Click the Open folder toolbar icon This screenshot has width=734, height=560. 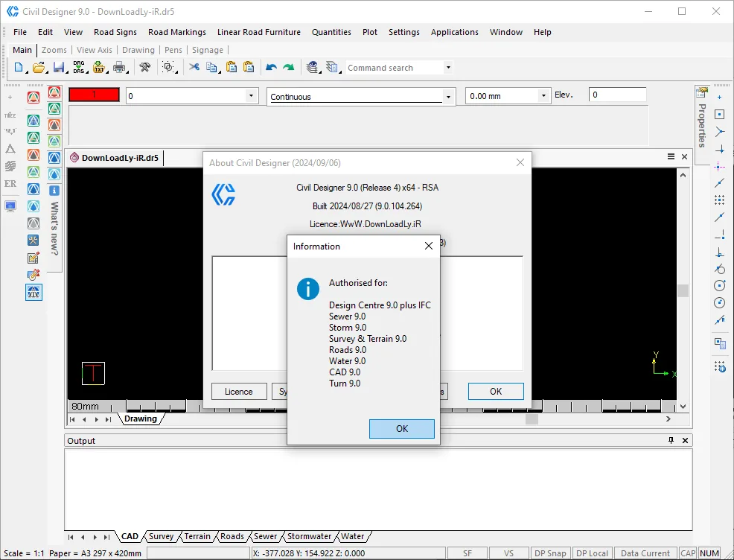[x=39, y=68]
